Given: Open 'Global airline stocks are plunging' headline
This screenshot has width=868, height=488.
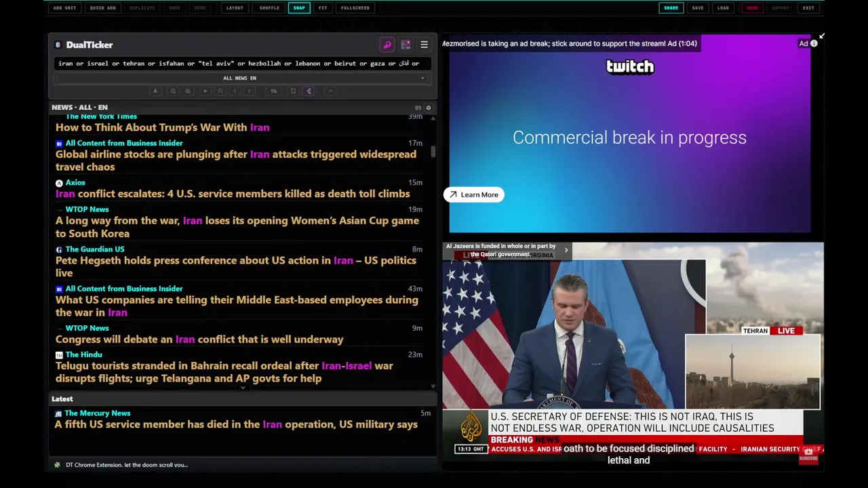Looking at the screenshot, I should [x=236, y=161].
